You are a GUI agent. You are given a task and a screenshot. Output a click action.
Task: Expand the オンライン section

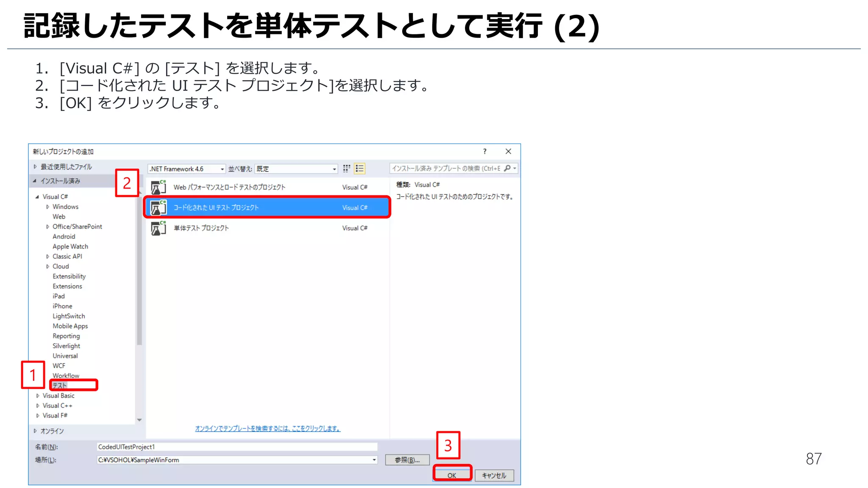[x=35, y=431]
